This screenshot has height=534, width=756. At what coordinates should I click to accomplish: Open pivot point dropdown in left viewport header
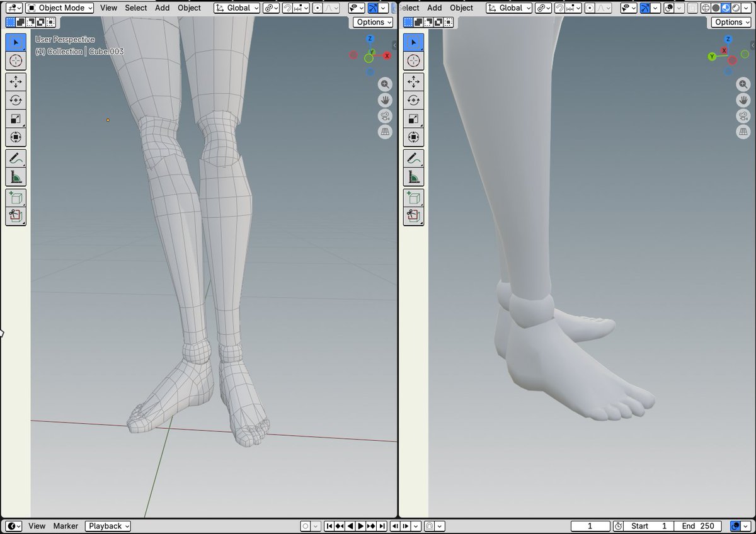point(271,8)
